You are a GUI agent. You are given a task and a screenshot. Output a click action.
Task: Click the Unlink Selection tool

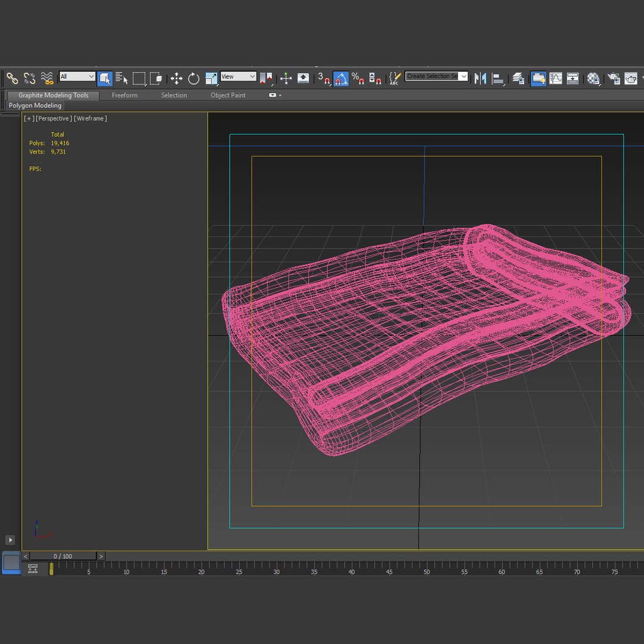pyautogui.click(x=30, y=78)
